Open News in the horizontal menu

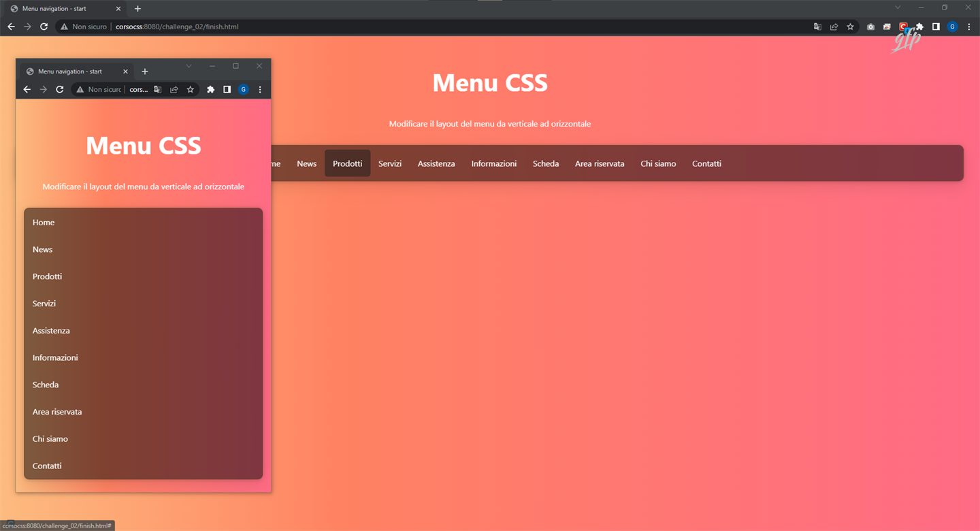pyautogui.click(x=307, y=163)
